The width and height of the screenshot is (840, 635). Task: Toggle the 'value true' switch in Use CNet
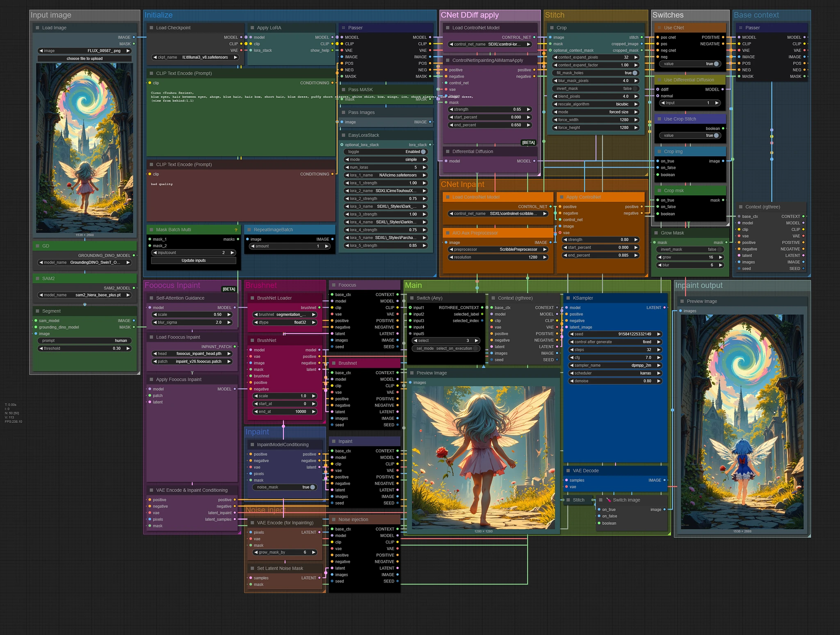tap(690, 64)
